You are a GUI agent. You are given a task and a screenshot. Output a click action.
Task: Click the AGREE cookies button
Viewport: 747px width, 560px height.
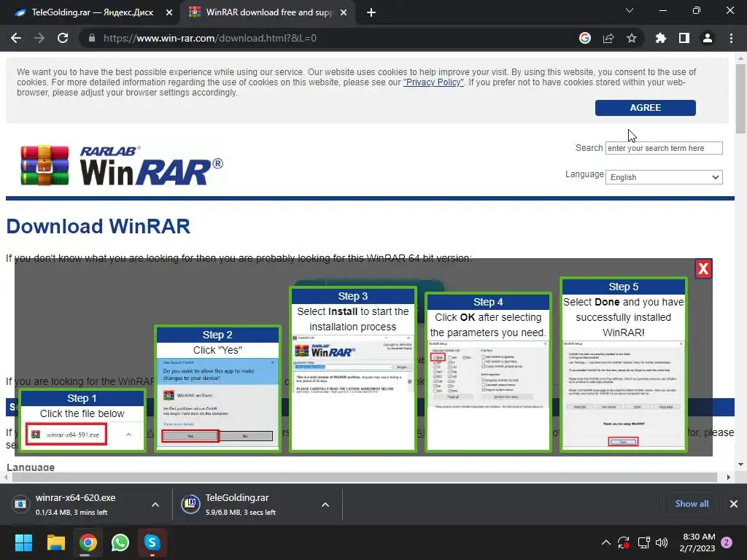pyautogui.click(x=645, y=108)
